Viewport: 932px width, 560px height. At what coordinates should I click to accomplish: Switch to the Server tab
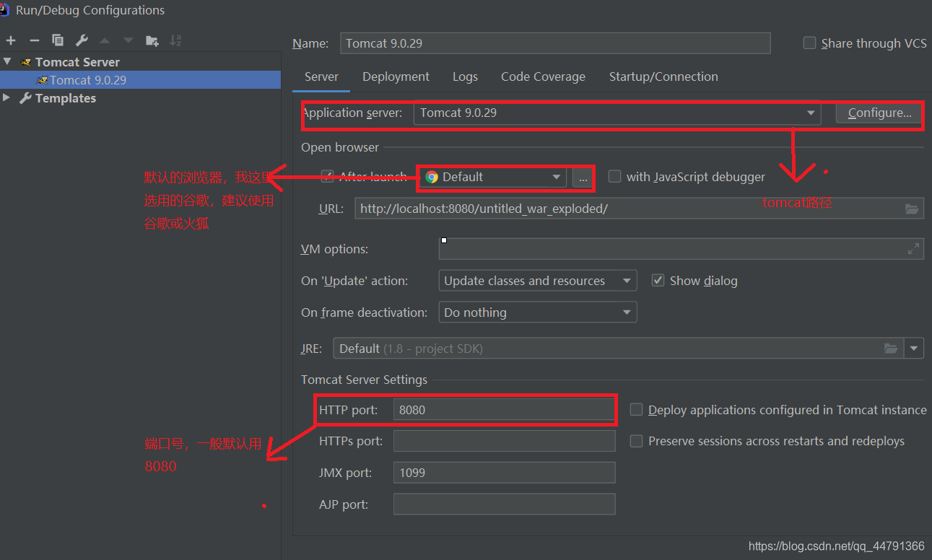321,77
